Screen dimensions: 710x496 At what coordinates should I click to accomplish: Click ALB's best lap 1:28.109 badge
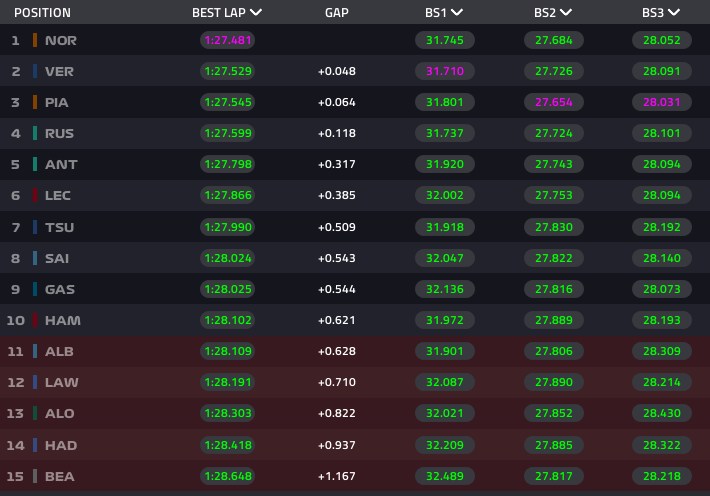click(x=227, y=351)
